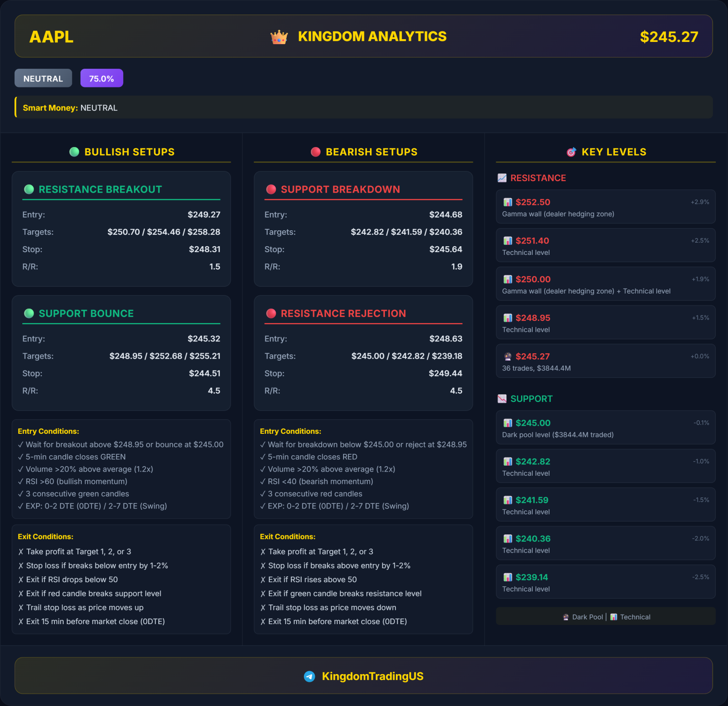Click the KINGDOM ANALYTICS title
This screenshot has height=706, width=728.
click(372, 36)
